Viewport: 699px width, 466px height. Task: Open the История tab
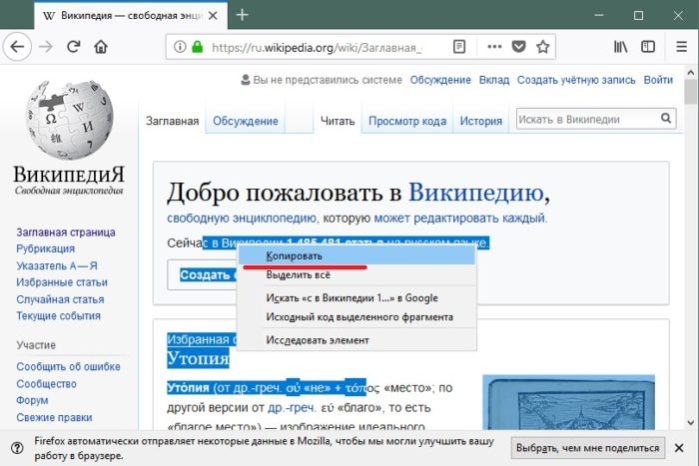pos(481,121)
